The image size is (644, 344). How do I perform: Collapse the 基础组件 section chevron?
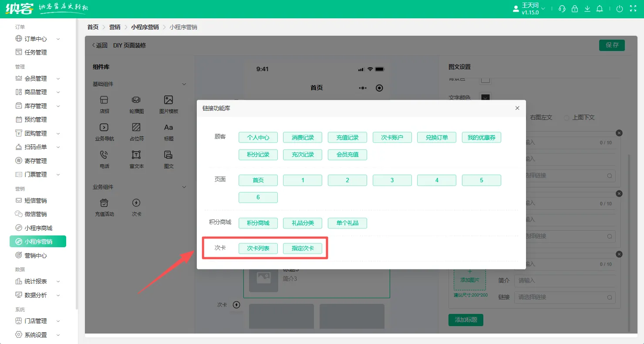tap(184, 84)
